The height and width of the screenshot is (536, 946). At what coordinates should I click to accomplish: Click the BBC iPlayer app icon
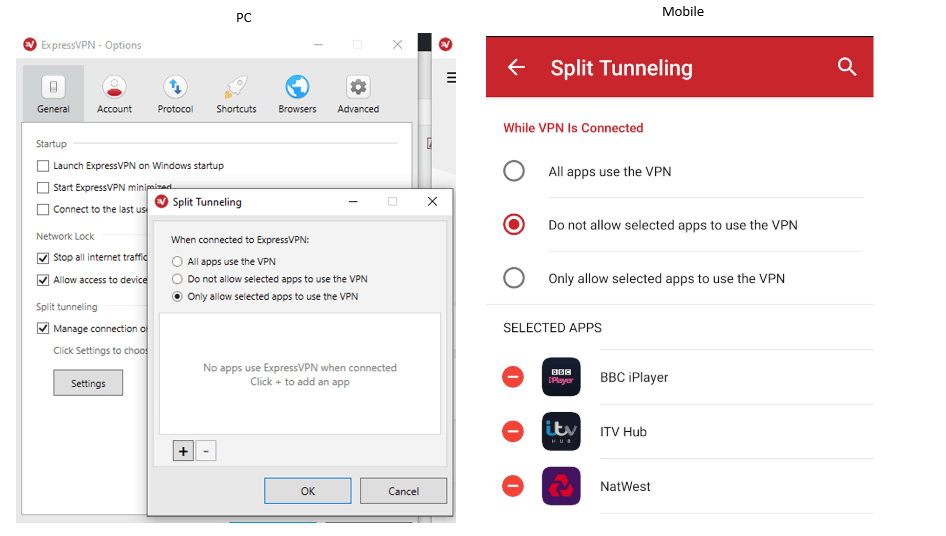[561, 377]
